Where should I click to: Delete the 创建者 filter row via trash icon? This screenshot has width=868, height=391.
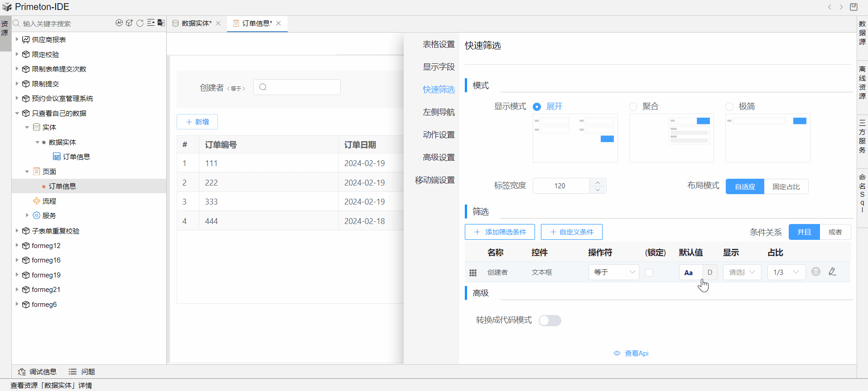(815, 272)
